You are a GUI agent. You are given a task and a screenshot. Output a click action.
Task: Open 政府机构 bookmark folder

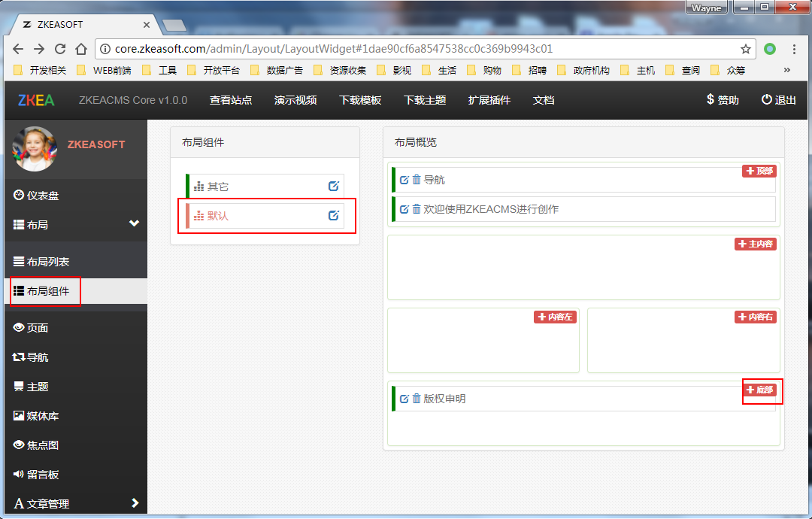[x=583, y=70]
